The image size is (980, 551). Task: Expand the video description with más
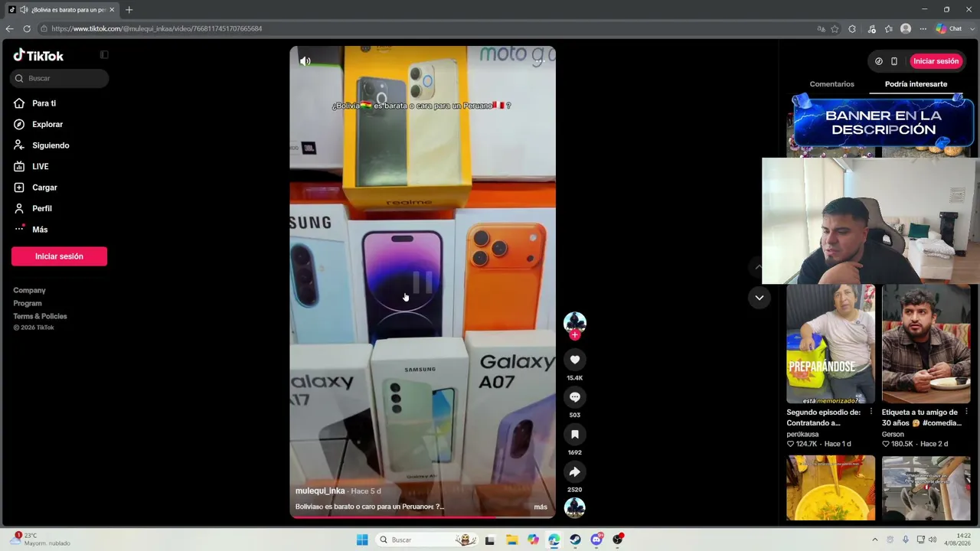coord(541,507)
